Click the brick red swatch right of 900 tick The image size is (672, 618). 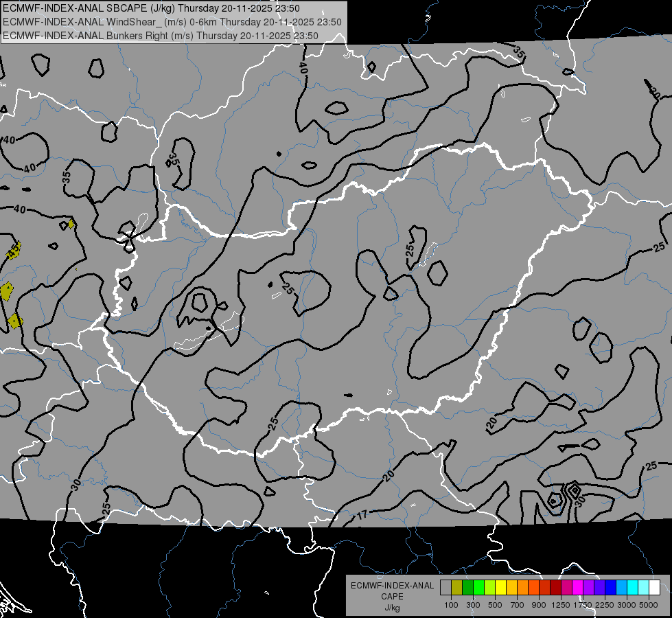tap(545, 588)
